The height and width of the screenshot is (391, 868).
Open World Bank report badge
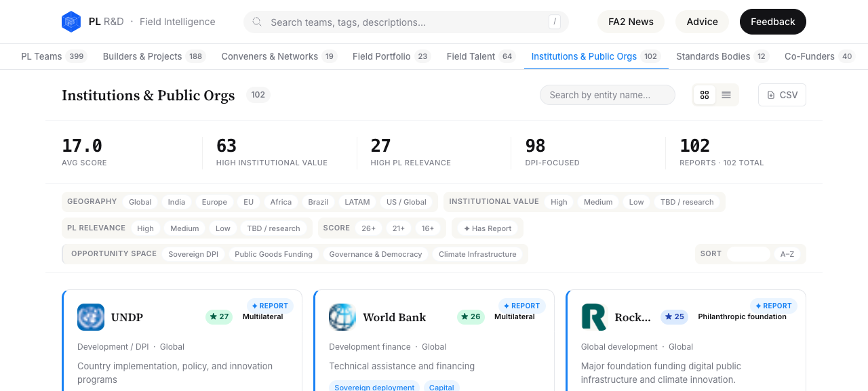[x=521, y=306]
